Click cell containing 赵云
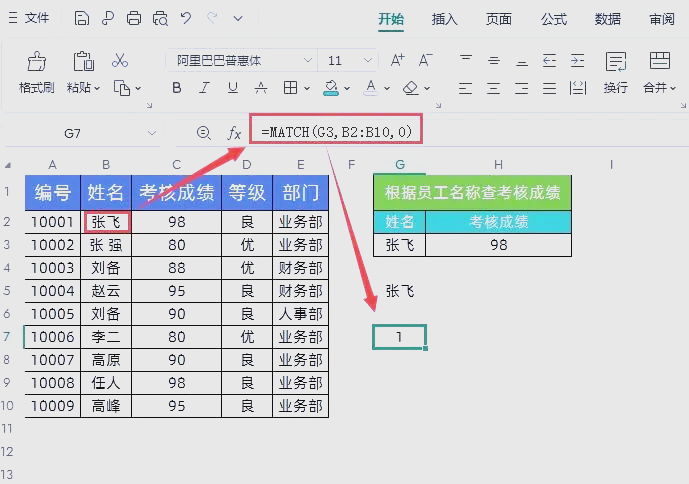The width and height of the screenshot is (689, 484). pos(106,291)
